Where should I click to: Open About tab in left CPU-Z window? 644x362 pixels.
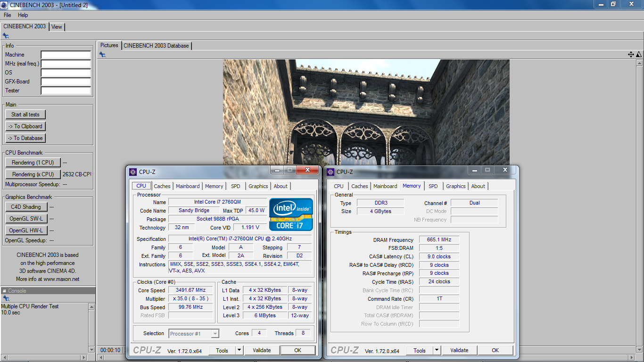click(281, 186)
